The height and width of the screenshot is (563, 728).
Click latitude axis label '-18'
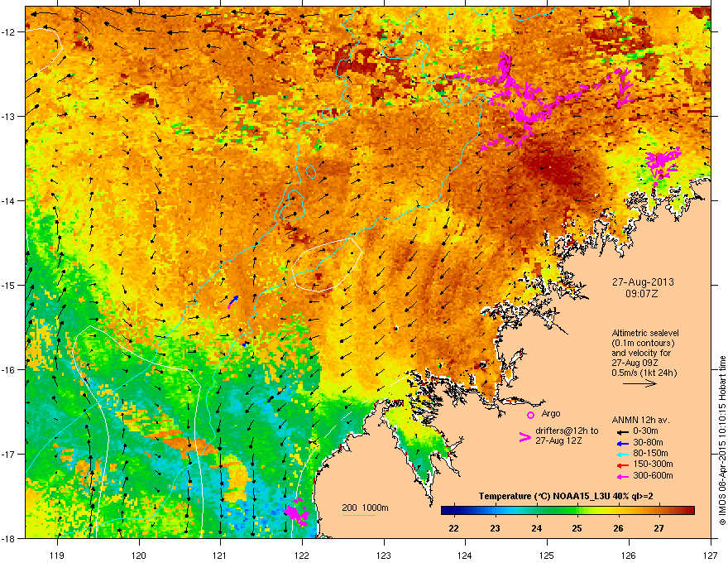point(9,538)
